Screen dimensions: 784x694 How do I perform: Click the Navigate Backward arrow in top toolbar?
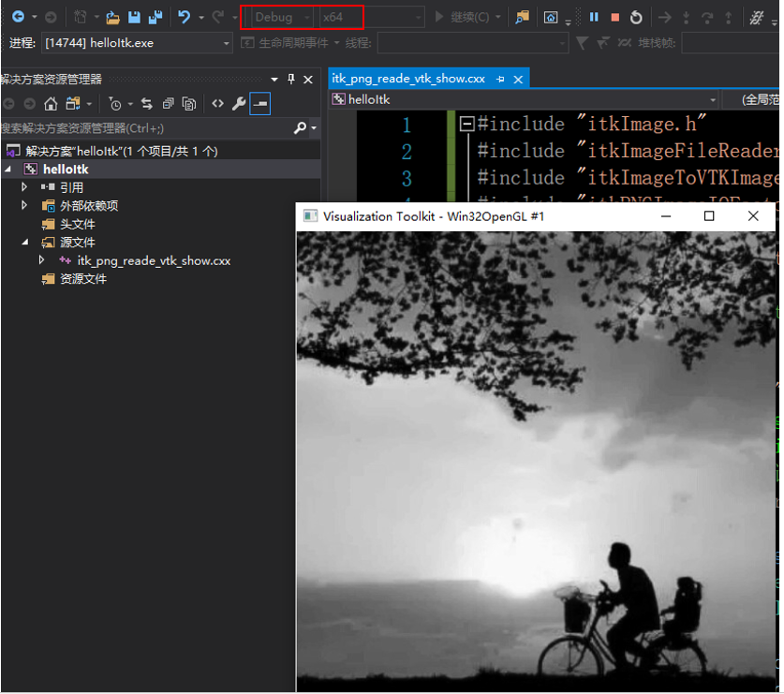[x=19, y=17]
